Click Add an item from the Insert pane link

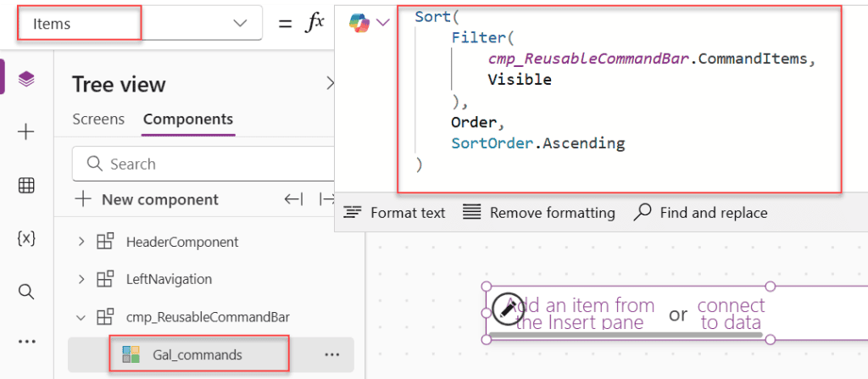coord(580,314)
